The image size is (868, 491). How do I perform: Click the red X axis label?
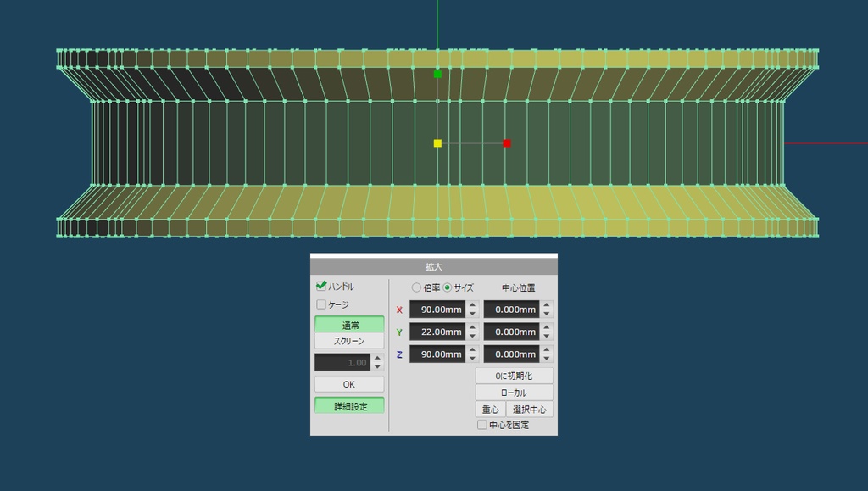pos(399,310)
